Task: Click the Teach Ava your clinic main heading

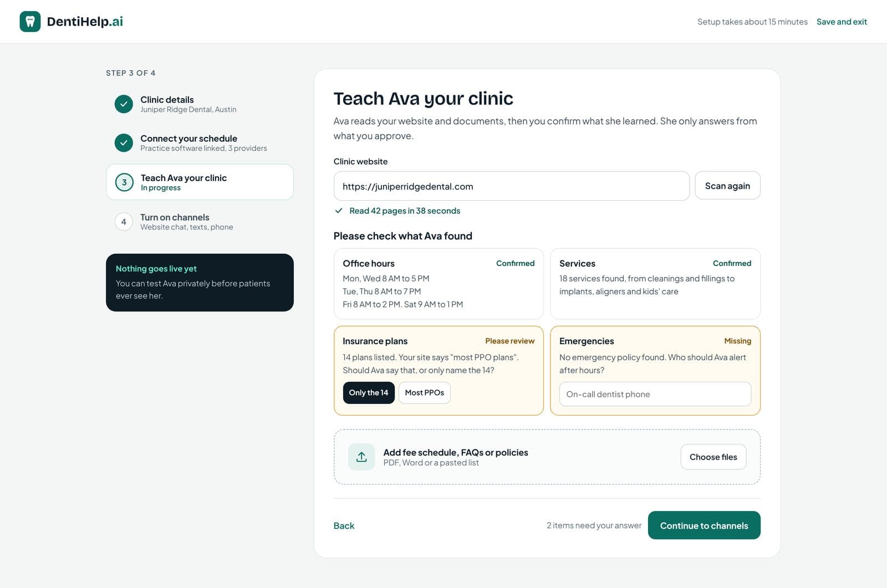Action: click(x=424, y=98)
